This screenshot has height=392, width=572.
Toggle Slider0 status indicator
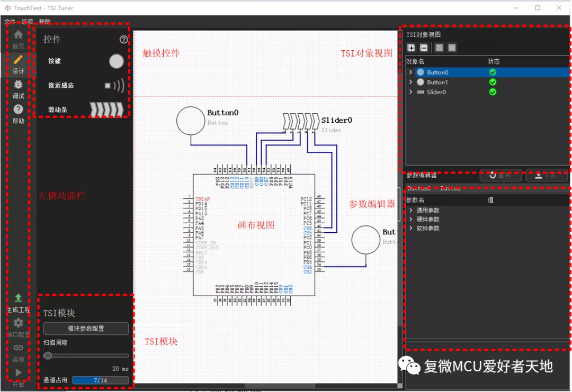click(492, 92)
